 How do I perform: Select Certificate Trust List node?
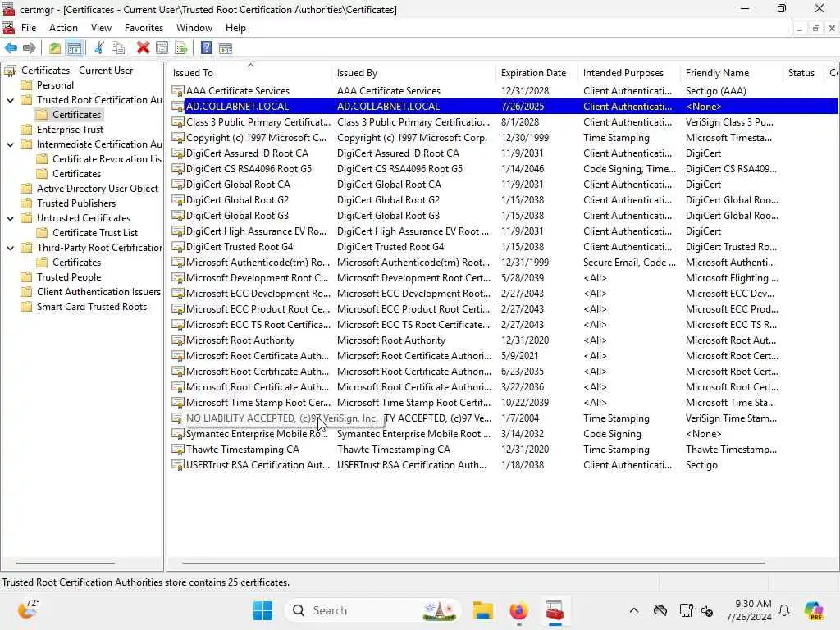pos(95,233)
